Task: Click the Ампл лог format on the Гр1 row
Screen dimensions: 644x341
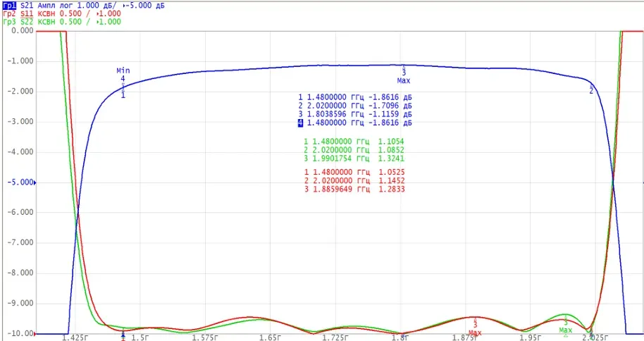Action: coord(56,6)
